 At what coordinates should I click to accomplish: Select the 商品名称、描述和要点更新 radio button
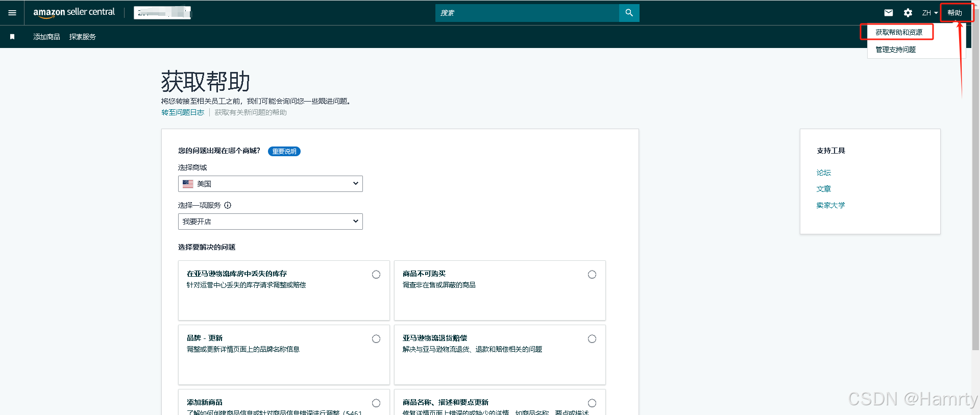(x=592, y=403)
